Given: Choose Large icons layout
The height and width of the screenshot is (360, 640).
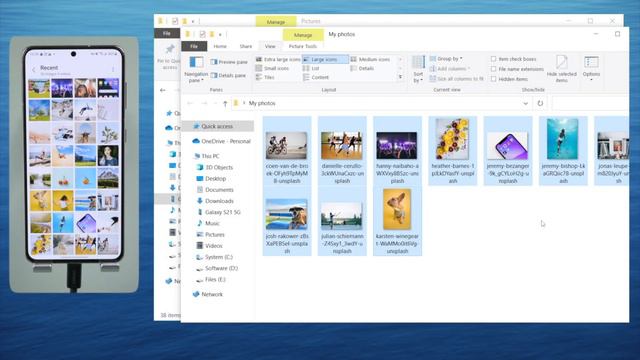Looking at the screenshot, I should coord(325,60).
